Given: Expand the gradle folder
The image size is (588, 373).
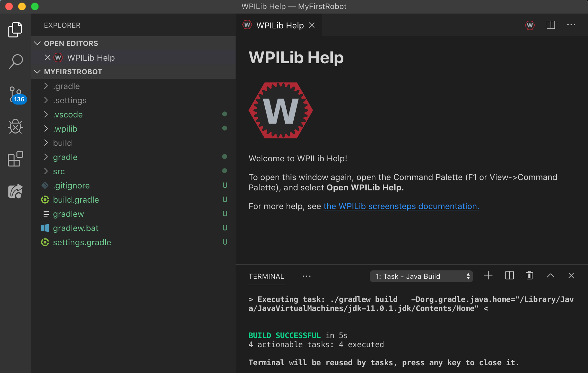Looking at the screenshot, I should click(x=133, y=157).
